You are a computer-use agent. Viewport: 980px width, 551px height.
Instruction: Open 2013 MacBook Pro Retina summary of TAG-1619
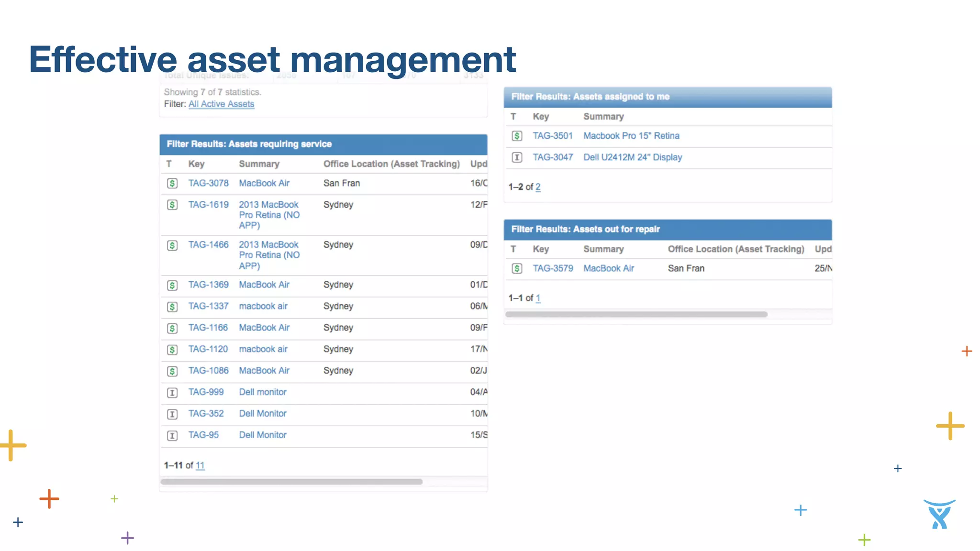pos(269,215)
